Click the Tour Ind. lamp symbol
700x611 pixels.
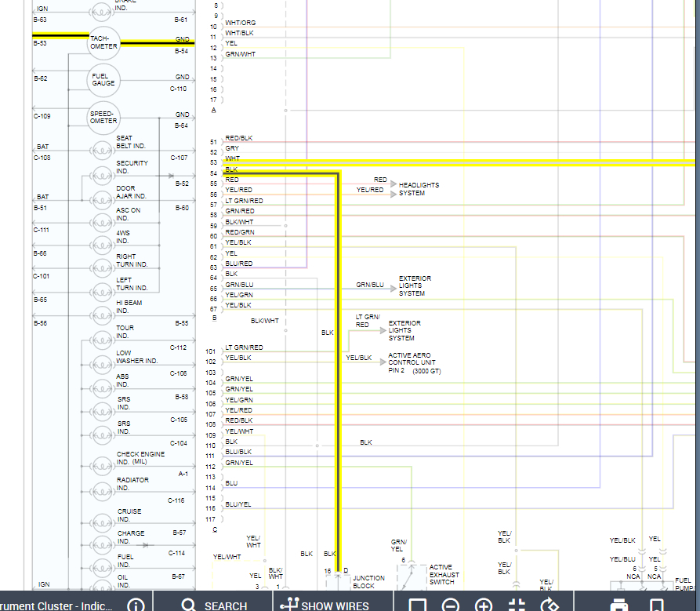(101, 340)
